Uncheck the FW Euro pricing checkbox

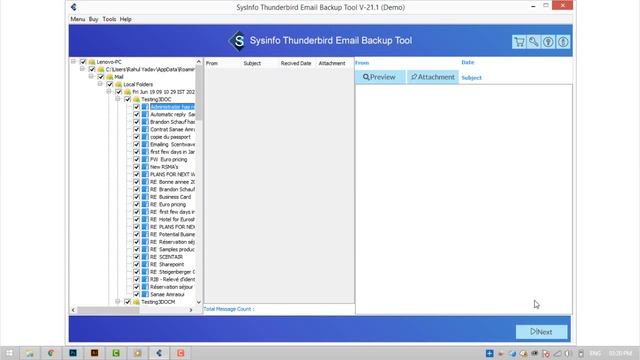coord(136,159)
